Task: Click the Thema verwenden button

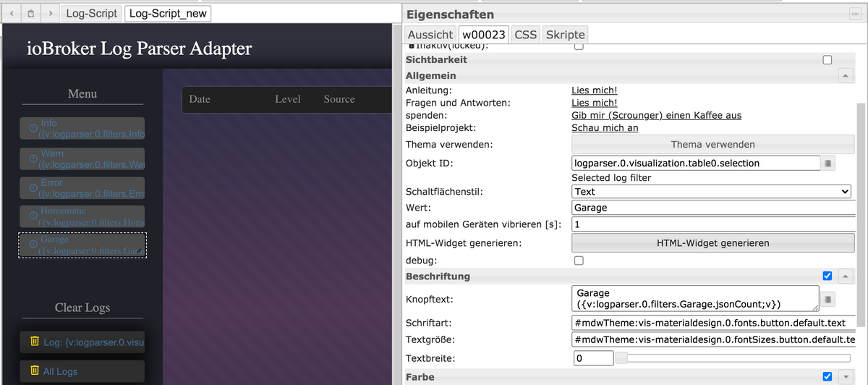Action: tap(712, 144)
